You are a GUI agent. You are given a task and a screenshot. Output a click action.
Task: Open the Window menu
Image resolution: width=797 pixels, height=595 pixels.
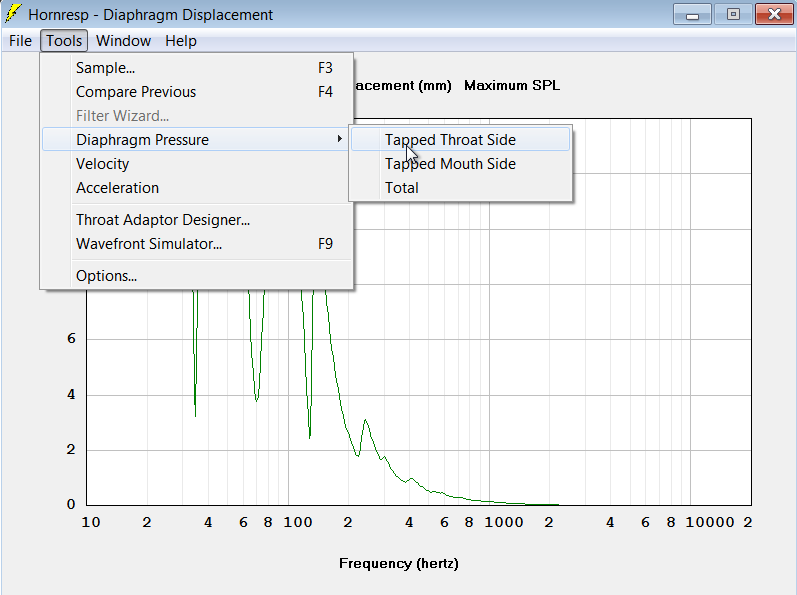tap(124, 41)
